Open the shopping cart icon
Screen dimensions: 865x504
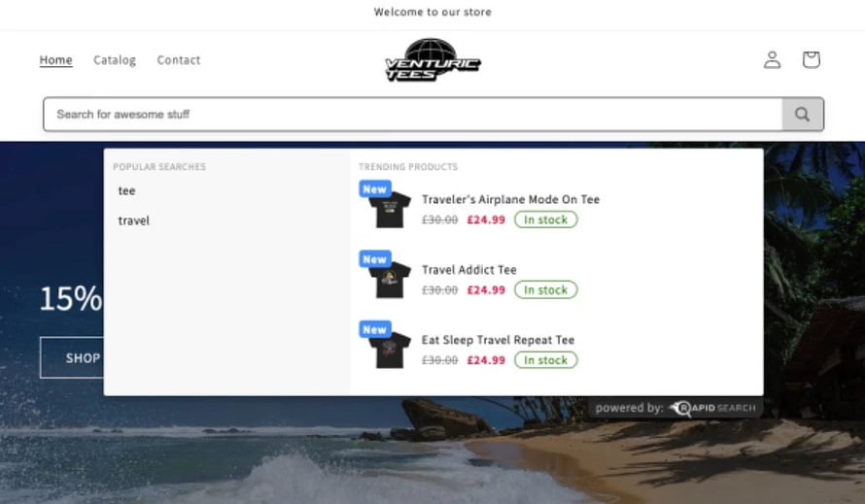[x=811, y=59]
